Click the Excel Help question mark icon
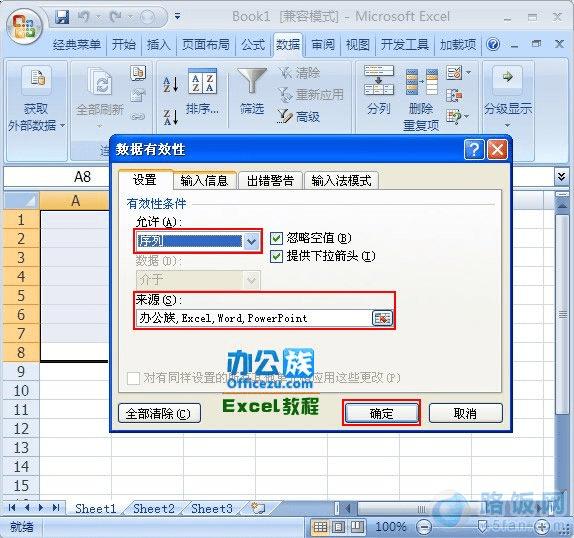This screenshot has width=574, height=538. point(493,44)
